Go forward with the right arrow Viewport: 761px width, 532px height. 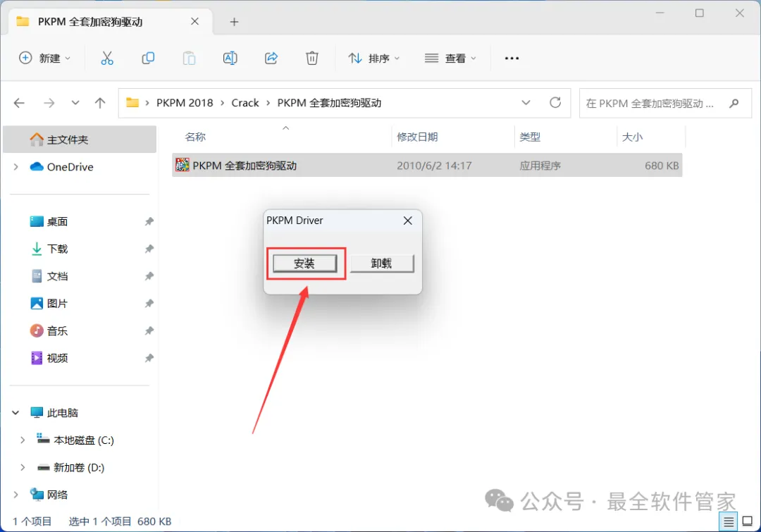(x=49, y=103)
